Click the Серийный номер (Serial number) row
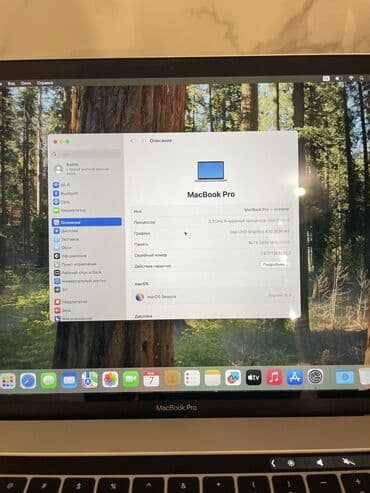 point(212,255)
